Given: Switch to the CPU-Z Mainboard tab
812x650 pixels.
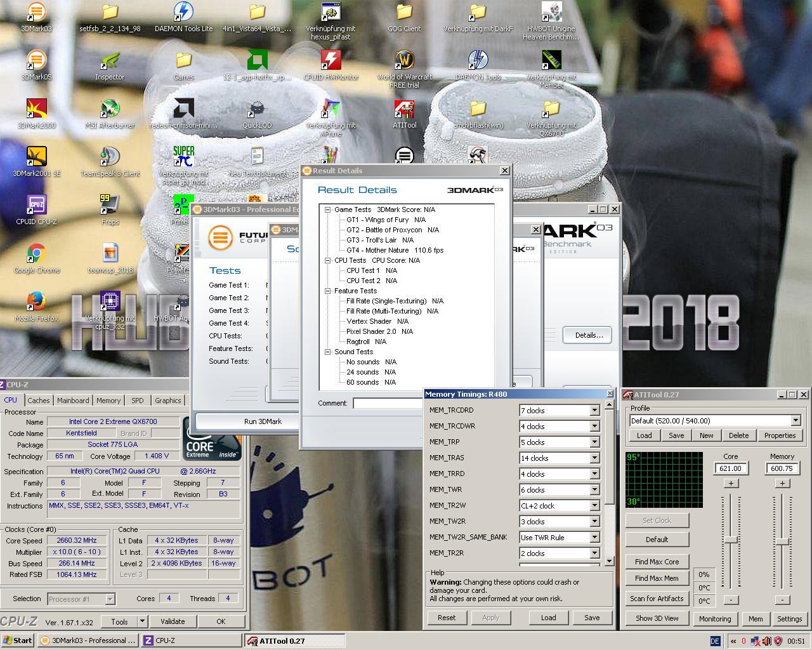Looking at the screenshot, I should coord(73,401).
